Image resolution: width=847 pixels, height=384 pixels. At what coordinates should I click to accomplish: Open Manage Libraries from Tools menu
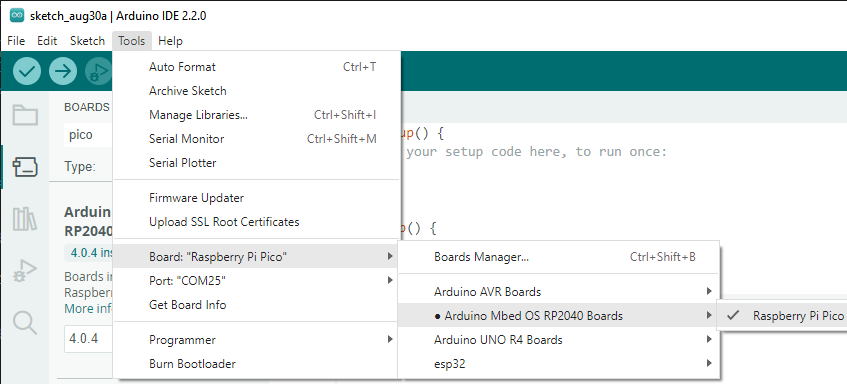click(x=257, y=114)
